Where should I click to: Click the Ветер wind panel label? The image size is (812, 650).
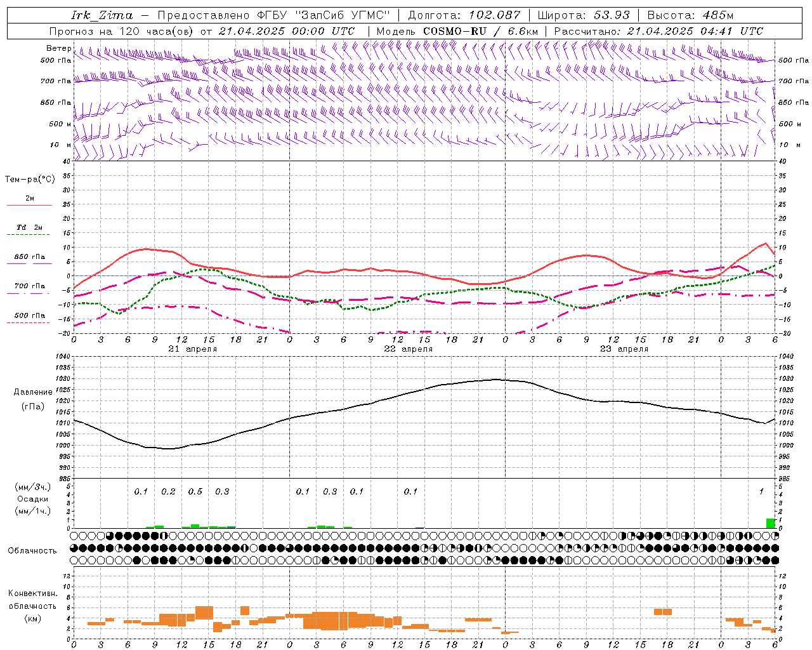tap(58, 48)
